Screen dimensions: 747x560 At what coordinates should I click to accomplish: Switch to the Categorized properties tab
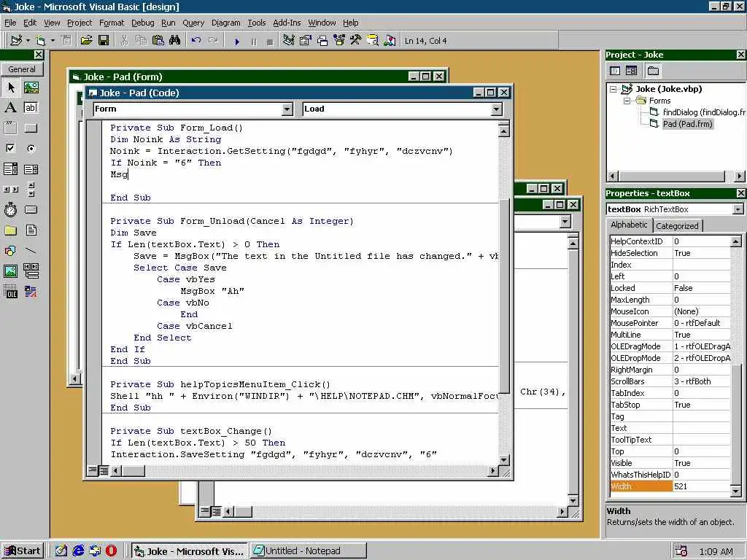[x=677, y=226]
